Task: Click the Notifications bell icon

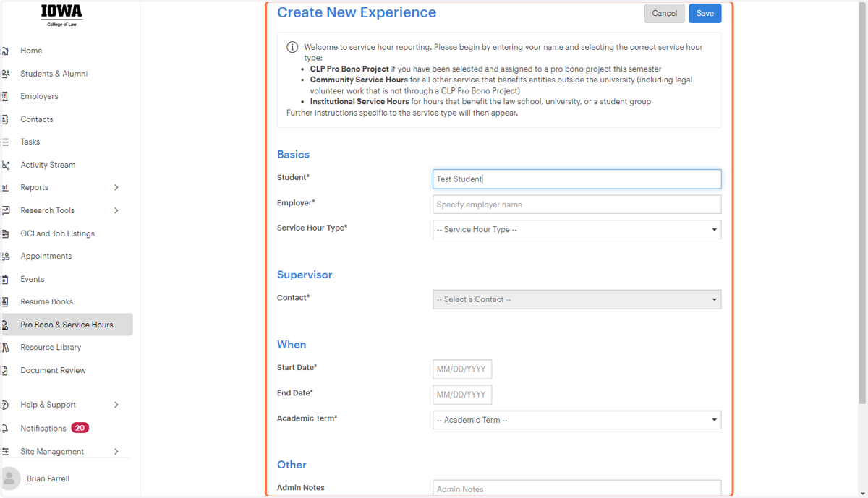Action: 5,428
